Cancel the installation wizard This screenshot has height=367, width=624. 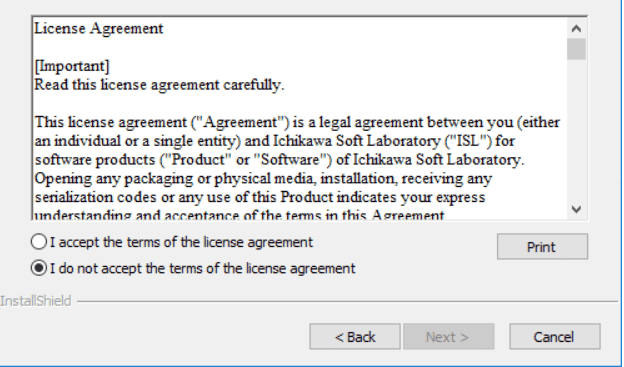tap(555, 337)
